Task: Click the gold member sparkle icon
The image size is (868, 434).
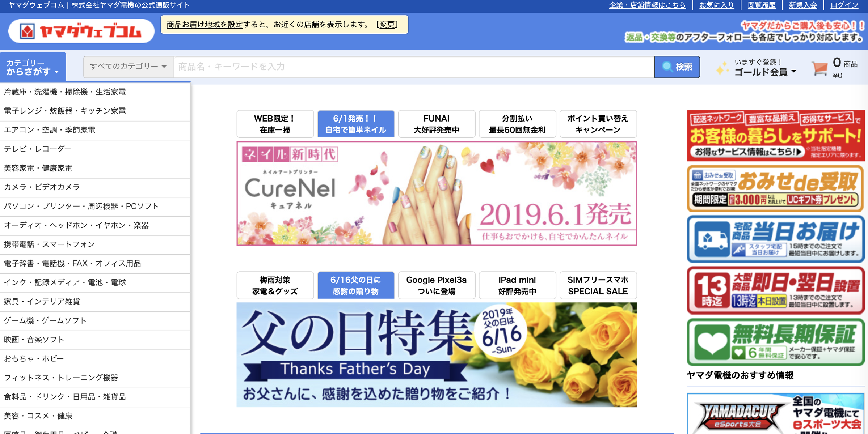Action: click(x=722, y=68)
